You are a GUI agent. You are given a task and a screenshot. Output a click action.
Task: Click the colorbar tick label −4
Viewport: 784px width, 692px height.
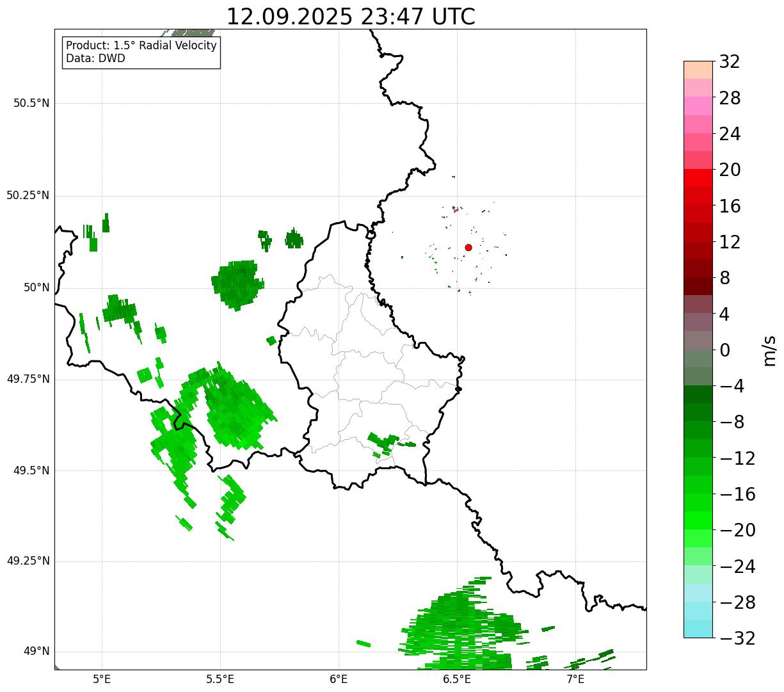coord(732,386)
